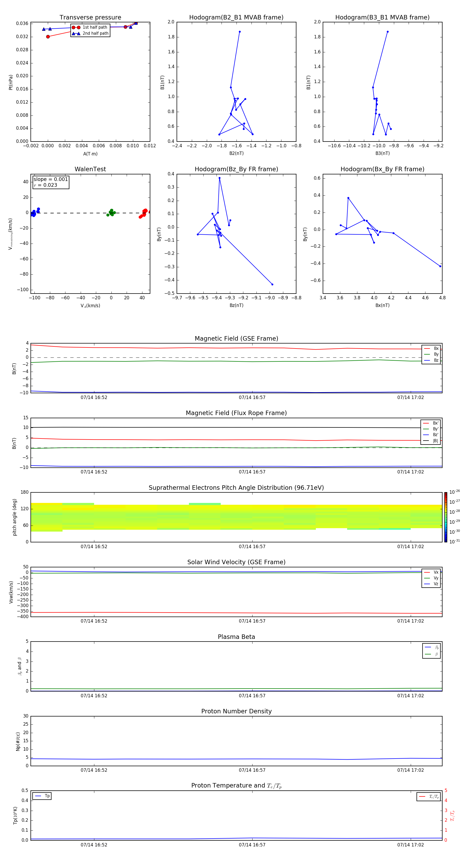Image resolution: width=473 pixels, height=868 pixels.
Task: Click 'Suprathermal Electrons Pitch Angle Distribution' title
Action: (x=236, y=488)
